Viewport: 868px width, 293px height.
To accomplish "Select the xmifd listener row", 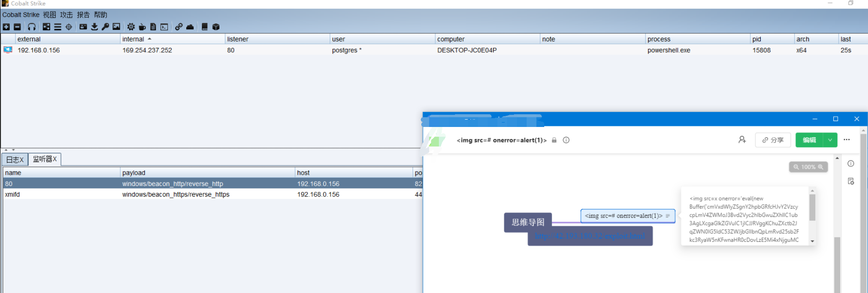I will [213, 194].
